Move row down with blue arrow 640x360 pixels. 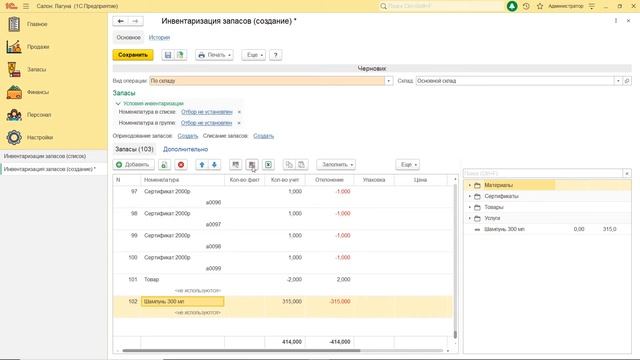[x=214, y=164]
